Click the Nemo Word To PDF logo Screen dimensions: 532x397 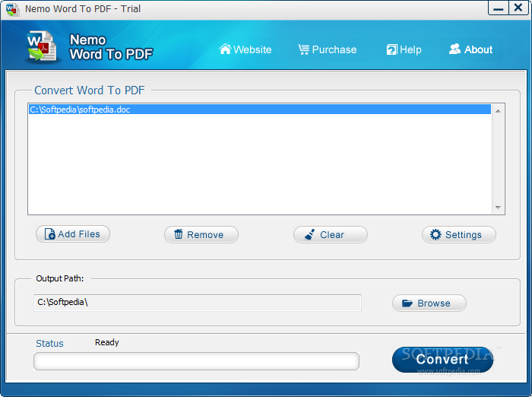pyautogui.click(x=42, y=47)
